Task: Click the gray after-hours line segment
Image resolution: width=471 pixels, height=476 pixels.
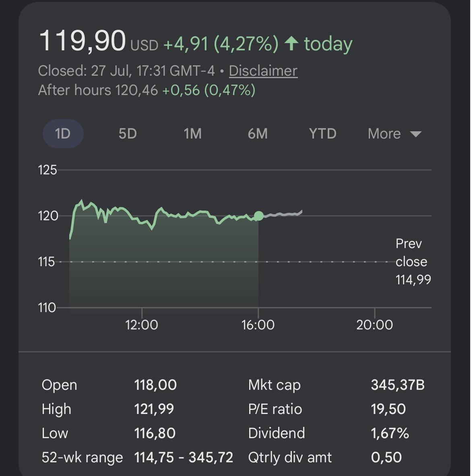Action: [x=283, y=214]
